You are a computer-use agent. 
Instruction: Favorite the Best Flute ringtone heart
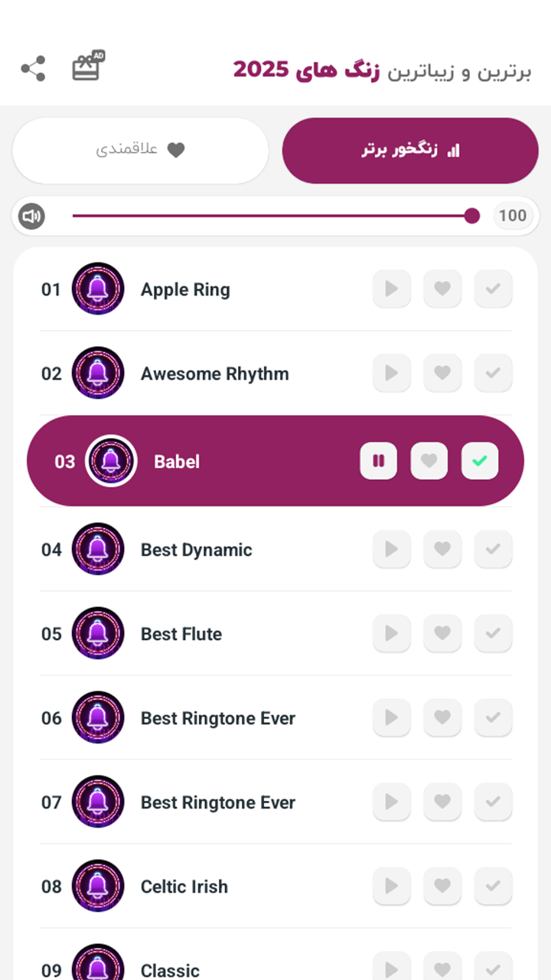click(442, 634)
